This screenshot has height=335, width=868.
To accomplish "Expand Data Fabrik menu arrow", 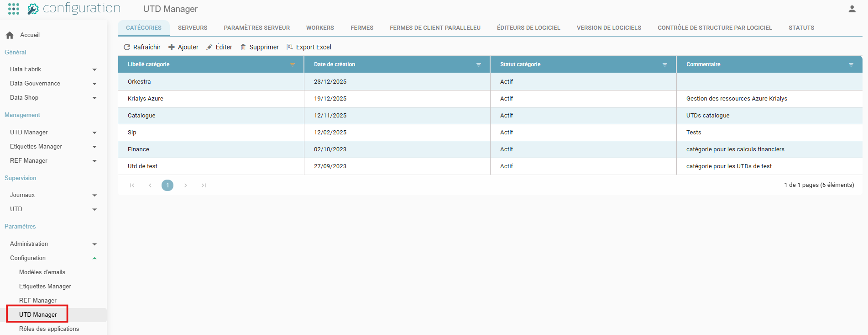I will pyautogui.click(x=94, y=69).
